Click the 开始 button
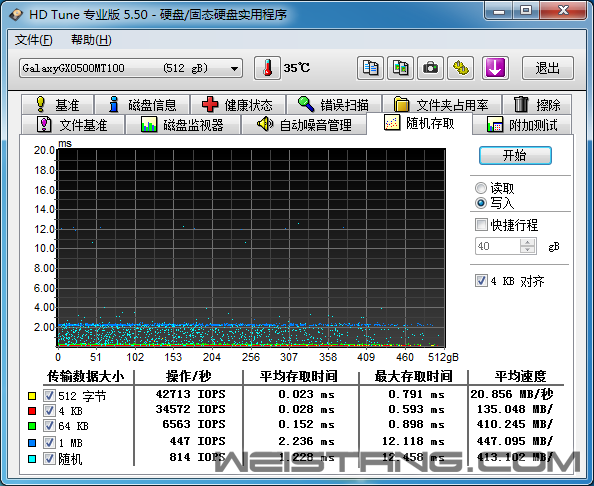 tap(515, 155)
